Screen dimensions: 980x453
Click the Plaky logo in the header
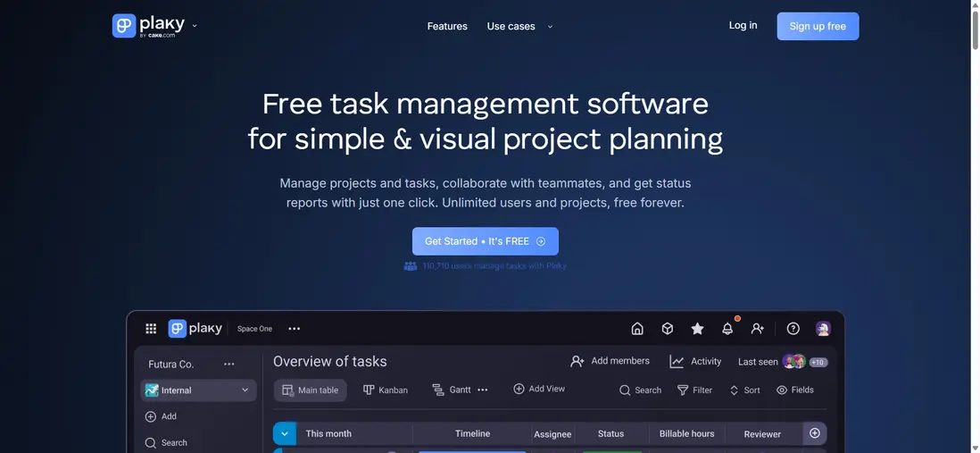(x=148, y=26)
